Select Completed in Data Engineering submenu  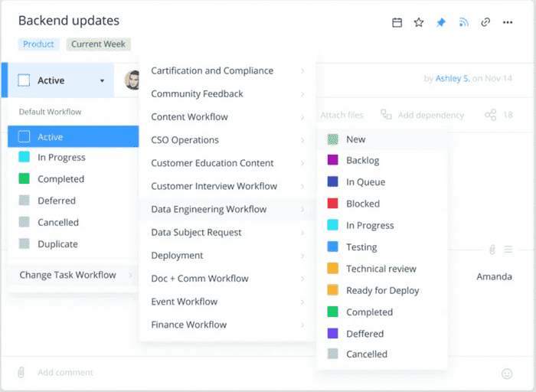pyautogui.click(x=382, y=312)
